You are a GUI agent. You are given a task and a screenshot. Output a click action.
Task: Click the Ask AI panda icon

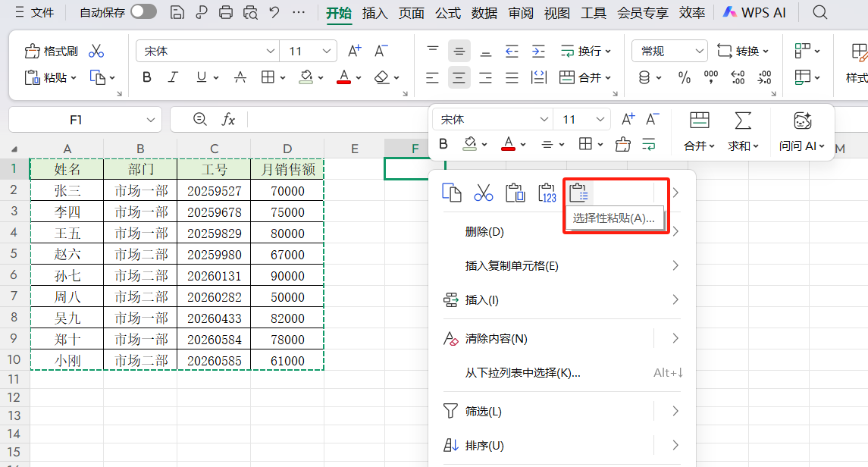point(802,121)
